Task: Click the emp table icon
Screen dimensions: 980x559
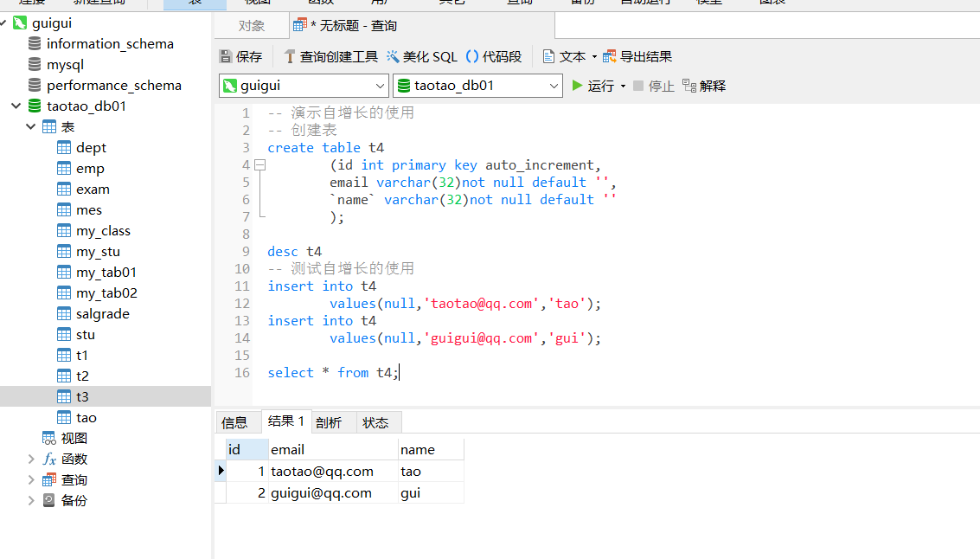Action: (x=64, y=168)
